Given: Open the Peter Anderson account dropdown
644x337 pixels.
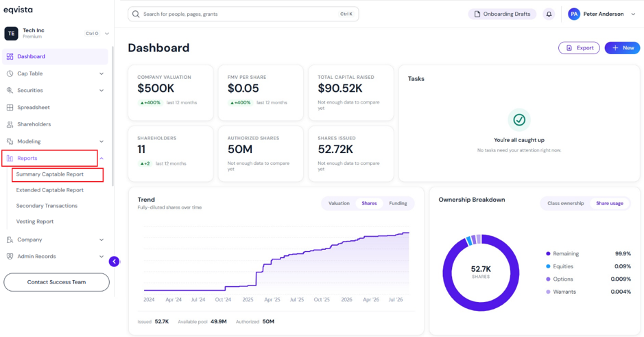Looking at the screenshot, I should coord(633,14).
